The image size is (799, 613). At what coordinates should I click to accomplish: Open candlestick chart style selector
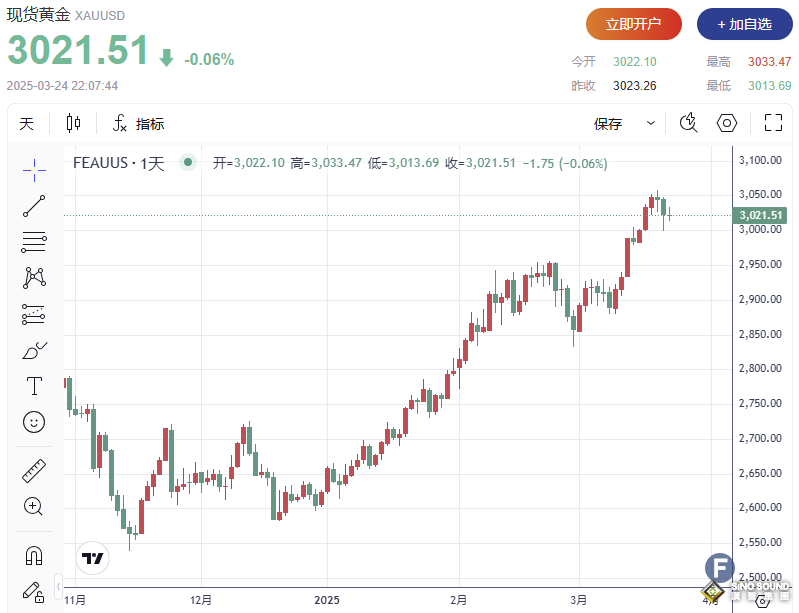(73, 124)
